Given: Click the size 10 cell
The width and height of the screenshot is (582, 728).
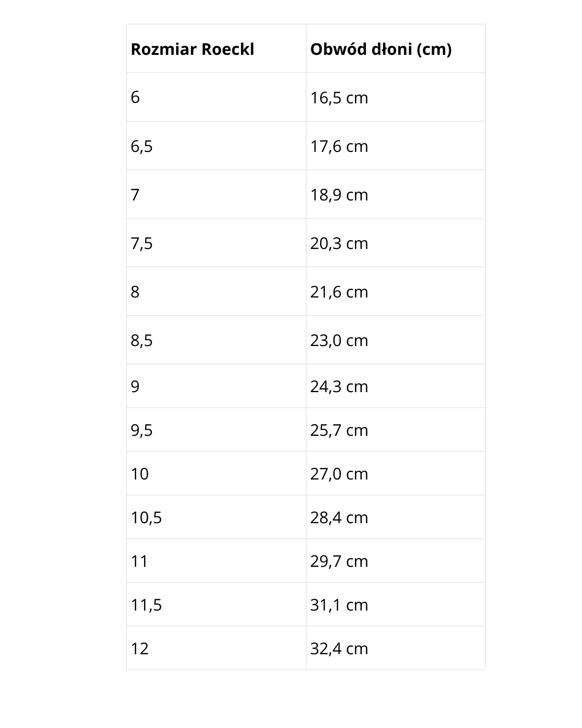Looking at the screenshot, I should coord(216,473).
